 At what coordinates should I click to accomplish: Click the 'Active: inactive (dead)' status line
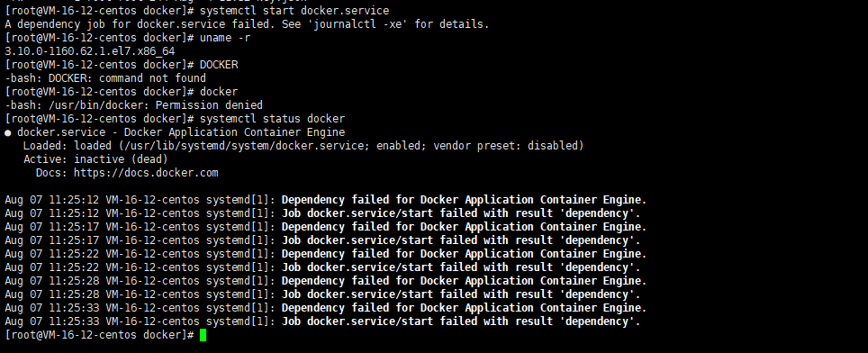click(x=95, y=159)
